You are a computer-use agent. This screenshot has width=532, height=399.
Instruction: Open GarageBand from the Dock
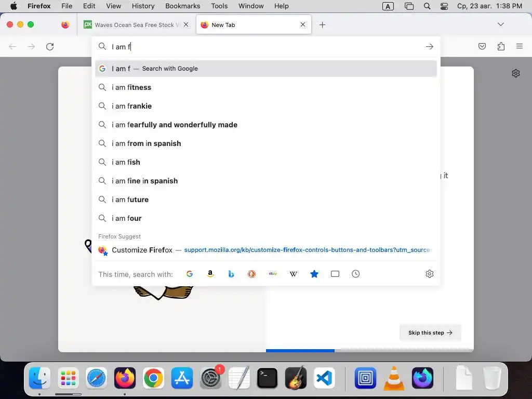[x=296, y=378]
